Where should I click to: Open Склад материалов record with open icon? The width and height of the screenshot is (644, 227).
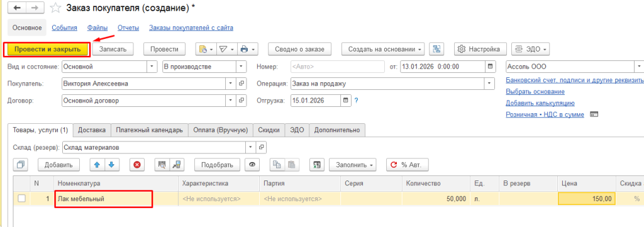(261, 147)
